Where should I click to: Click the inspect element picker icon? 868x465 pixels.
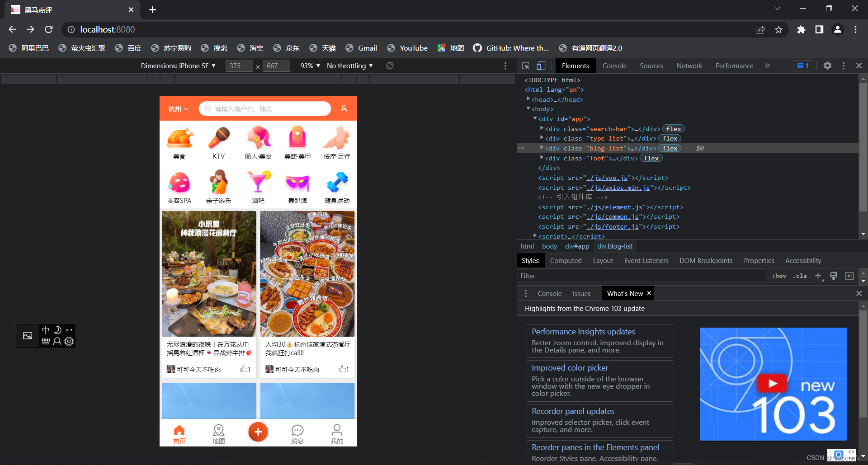point(526,66)
